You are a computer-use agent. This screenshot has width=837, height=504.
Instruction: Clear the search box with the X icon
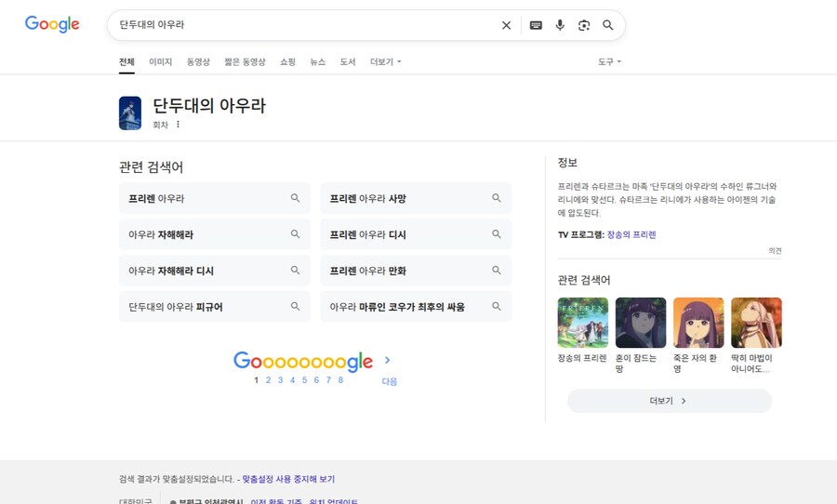click(506, 25)
